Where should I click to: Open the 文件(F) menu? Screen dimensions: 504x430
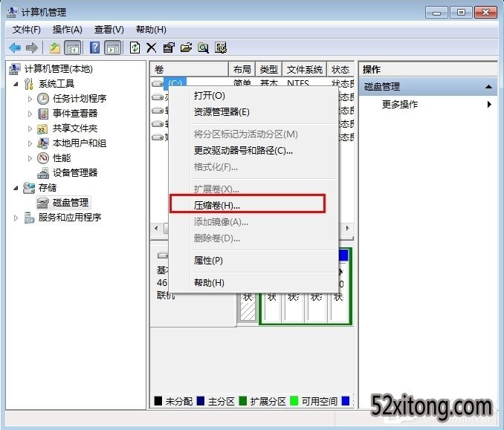point(26,30)
